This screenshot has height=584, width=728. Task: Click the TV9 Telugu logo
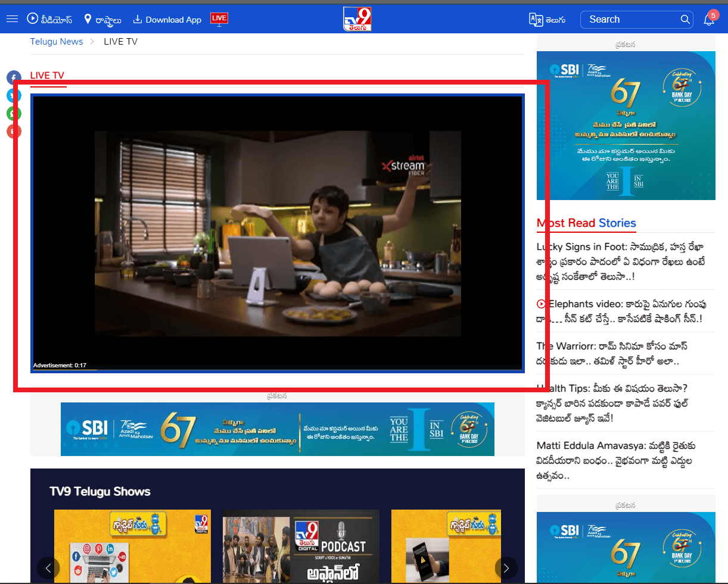357,19
